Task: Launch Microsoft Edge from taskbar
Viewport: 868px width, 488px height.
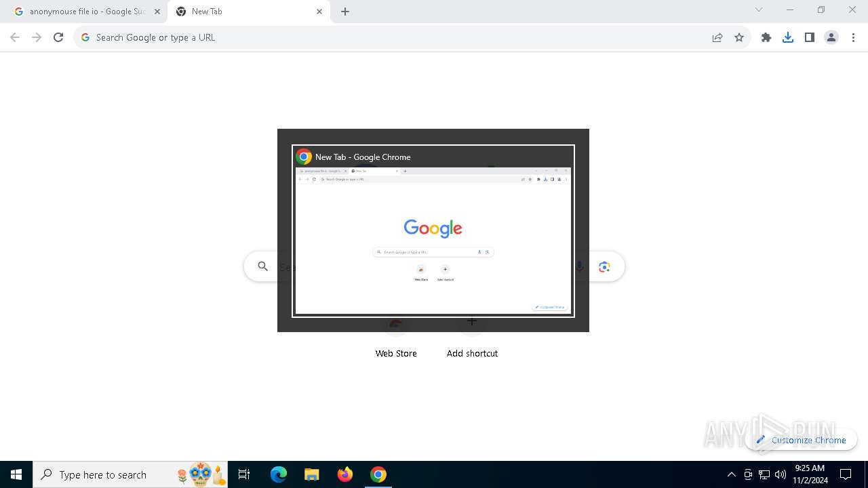Action: (279, 474)
